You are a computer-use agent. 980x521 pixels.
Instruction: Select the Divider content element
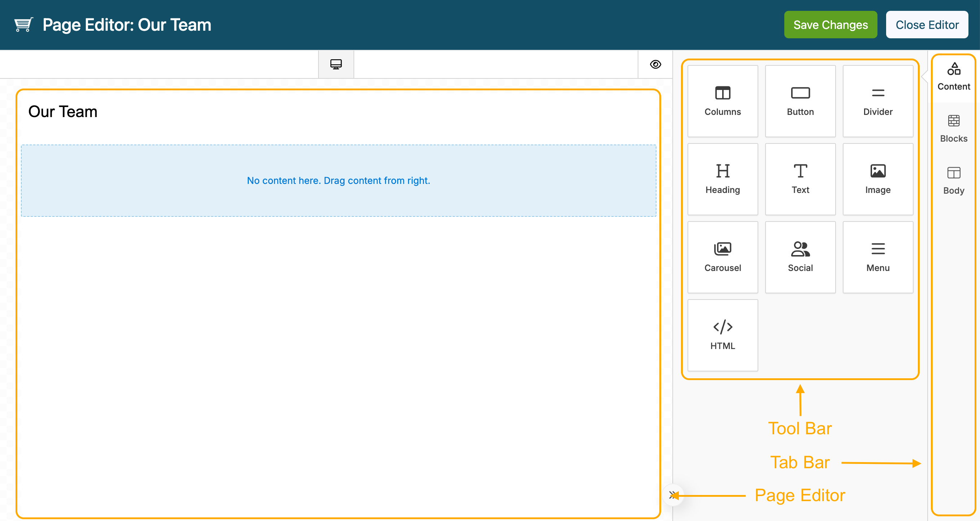click(x=878, y=100)
